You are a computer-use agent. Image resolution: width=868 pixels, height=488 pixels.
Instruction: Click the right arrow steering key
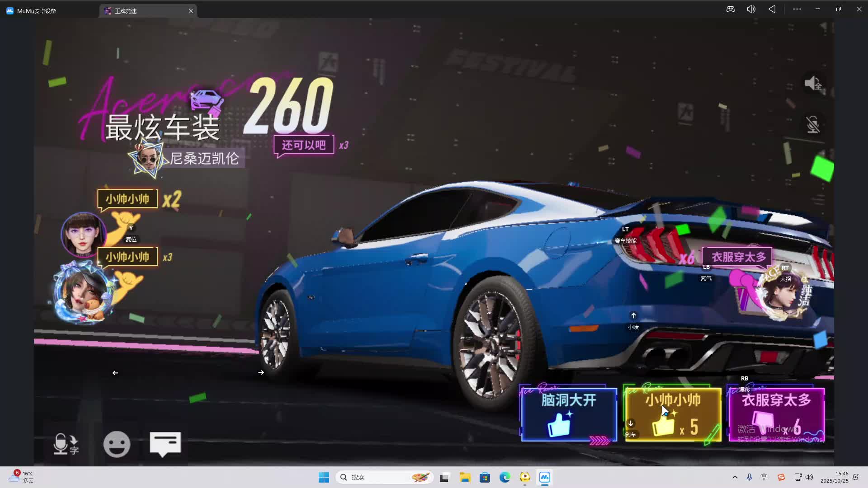(261, 372)
